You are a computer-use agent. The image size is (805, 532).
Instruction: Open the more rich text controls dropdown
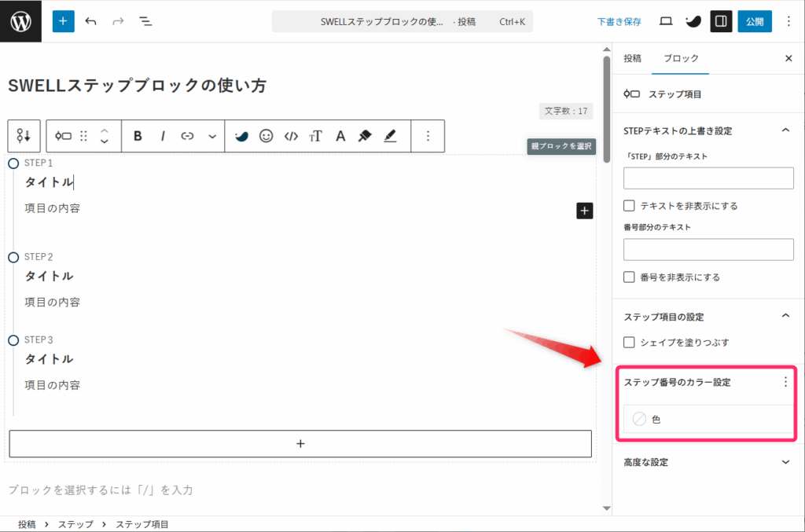tap(212, 136)
